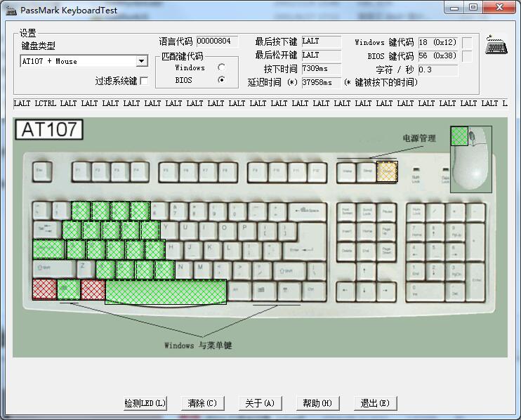Click the Print Screen key

(347, 211)
